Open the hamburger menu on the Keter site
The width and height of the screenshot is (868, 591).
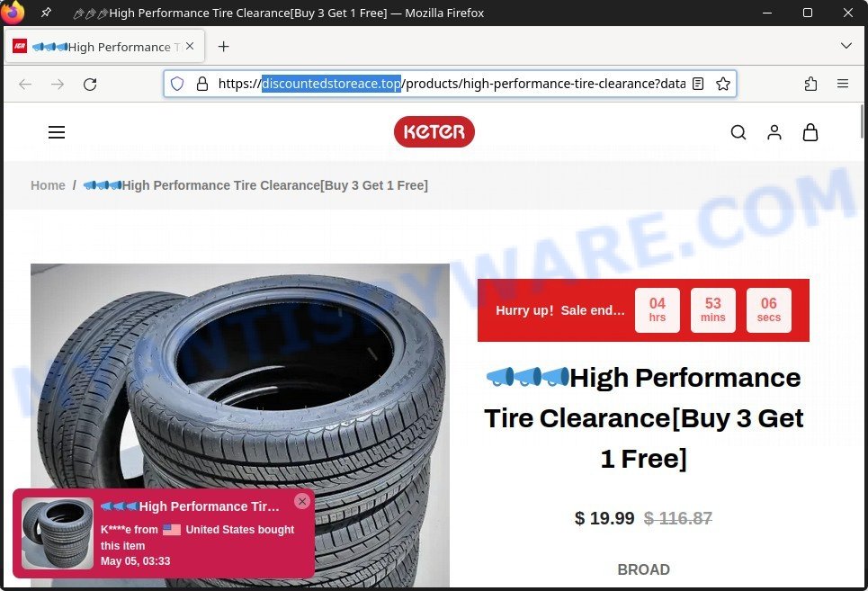pos(57,132)
